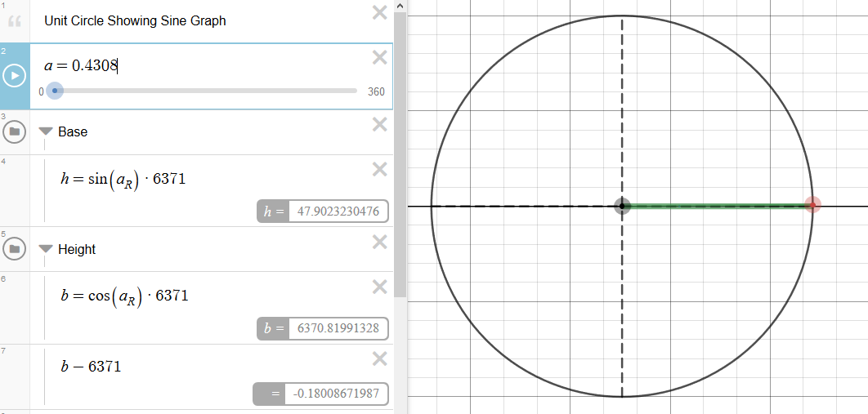
Task: Delete the Base folder
Action: click(x=380, y=124)
